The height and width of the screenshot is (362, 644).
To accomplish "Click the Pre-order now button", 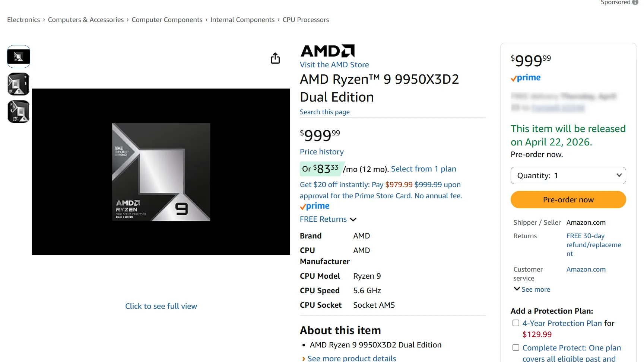I will [568, 199].
